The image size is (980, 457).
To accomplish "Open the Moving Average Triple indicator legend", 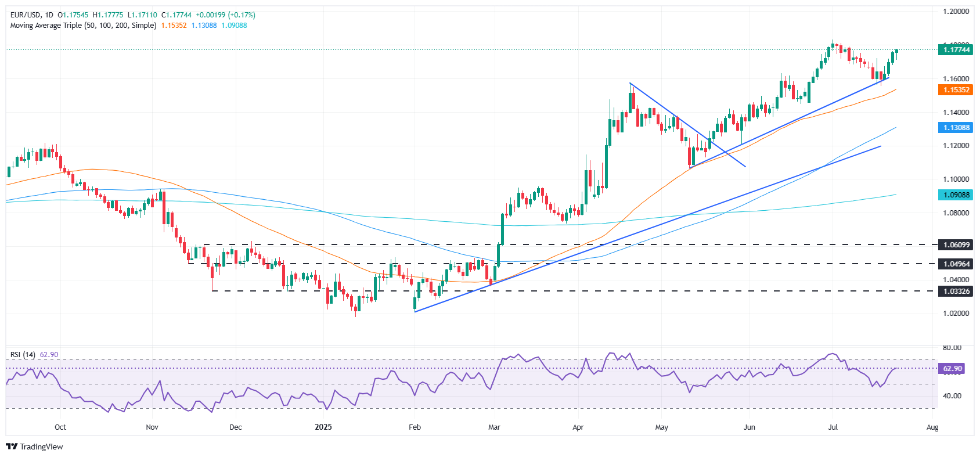I will pos(83,26).
